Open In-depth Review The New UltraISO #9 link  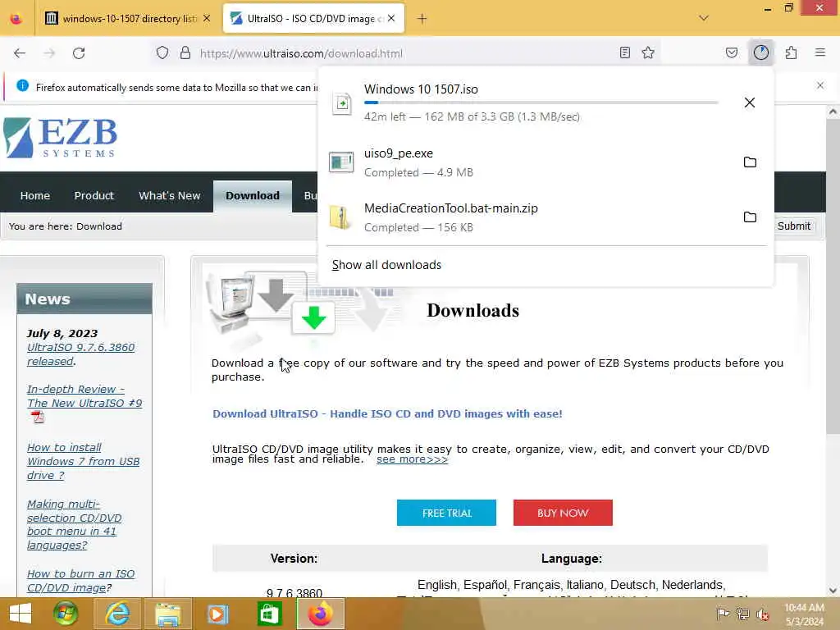tap(84, 396)
